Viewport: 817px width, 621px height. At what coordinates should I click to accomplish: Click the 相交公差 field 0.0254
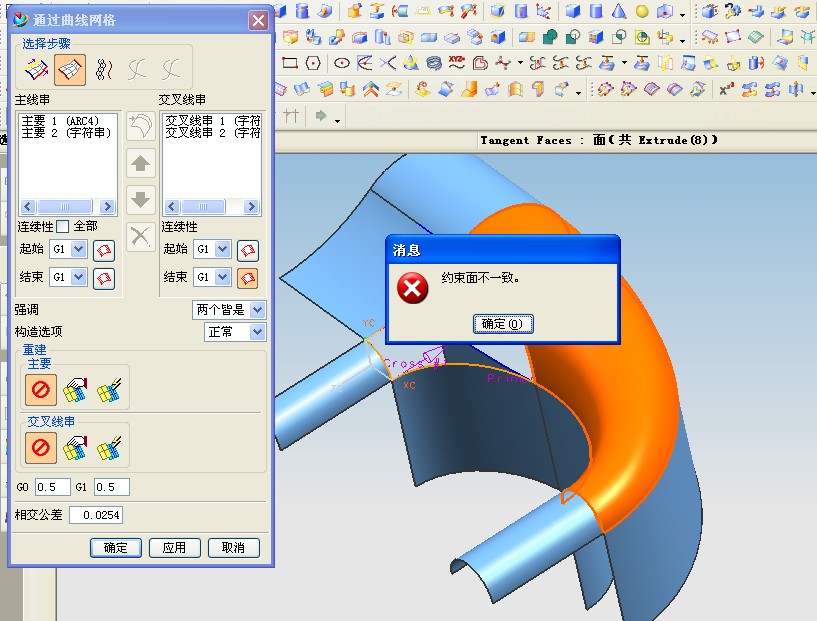coord(96,515)
